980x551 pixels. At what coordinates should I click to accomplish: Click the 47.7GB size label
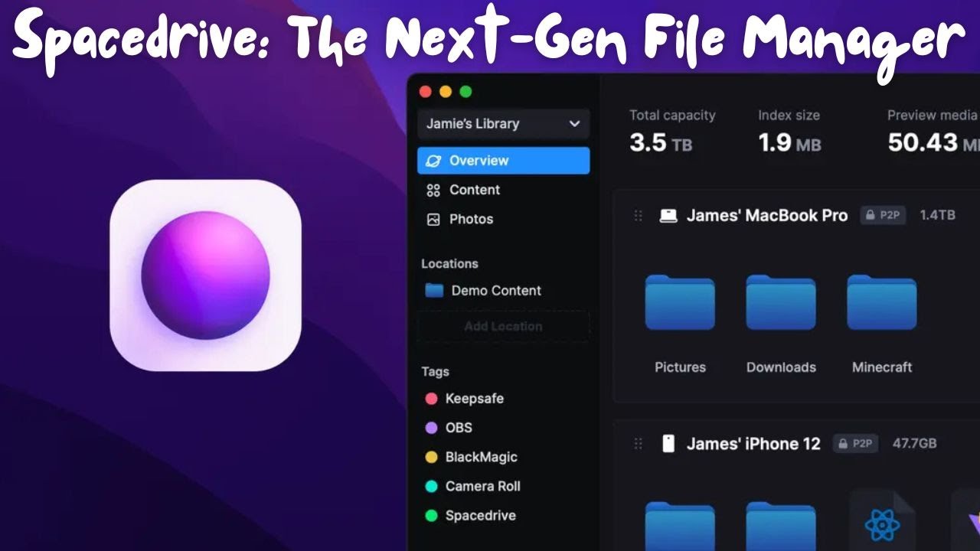915,444
